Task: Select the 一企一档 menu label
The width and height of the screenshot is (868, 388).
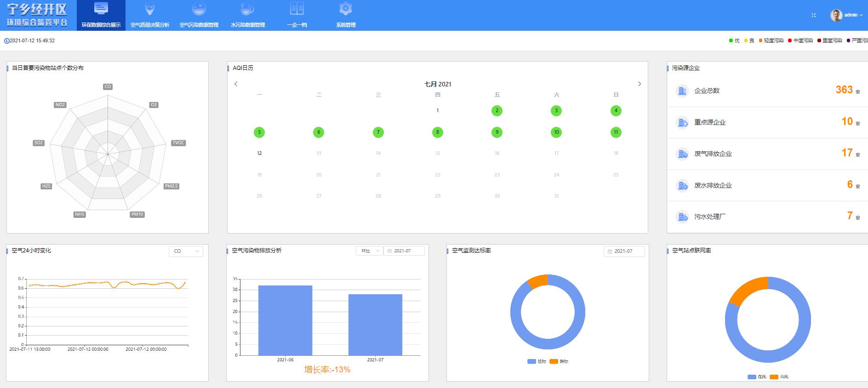Action: click(x=297, y=25)
